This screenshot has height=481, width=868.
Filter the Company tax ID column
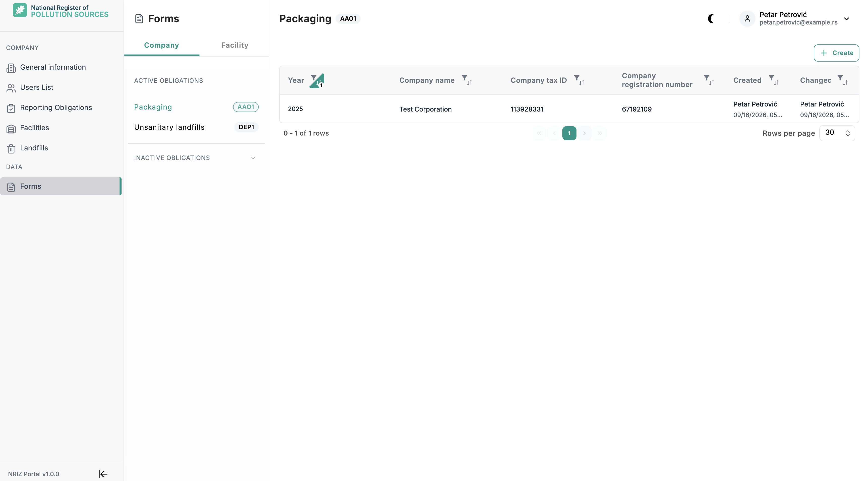click(576, 78)
